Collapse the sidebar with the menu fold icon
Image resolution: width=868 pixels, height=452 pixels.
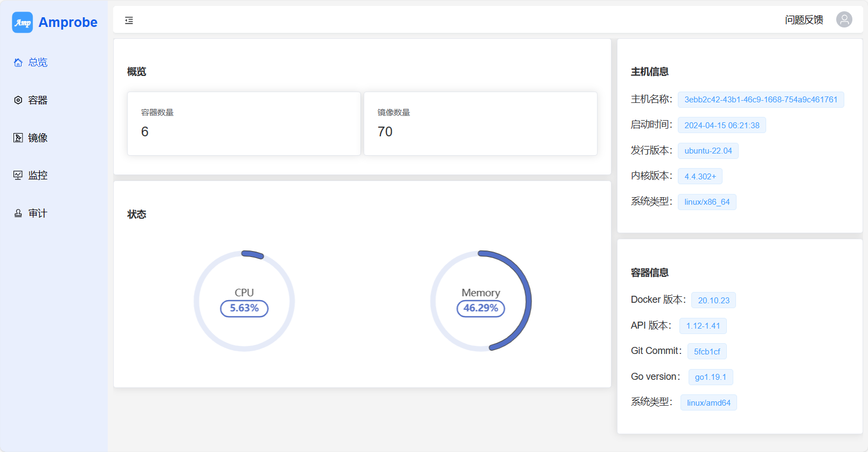[x=129, y=20]
